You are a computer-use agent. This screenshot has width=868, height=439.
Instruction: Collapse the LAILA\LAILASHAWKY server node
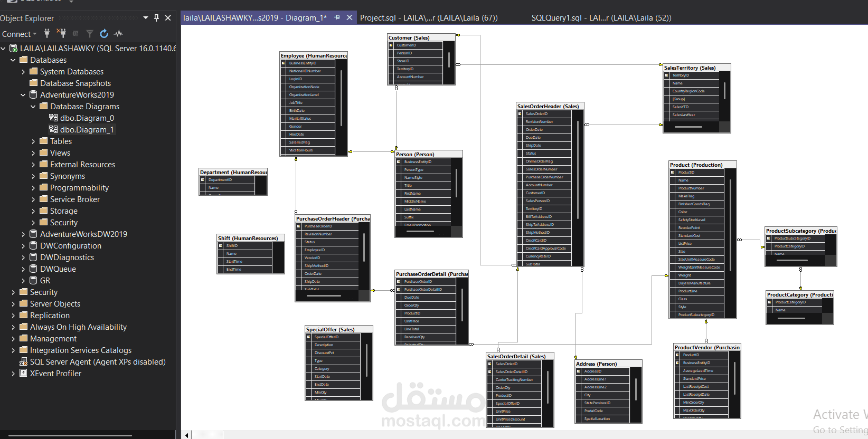coord(3,49)
